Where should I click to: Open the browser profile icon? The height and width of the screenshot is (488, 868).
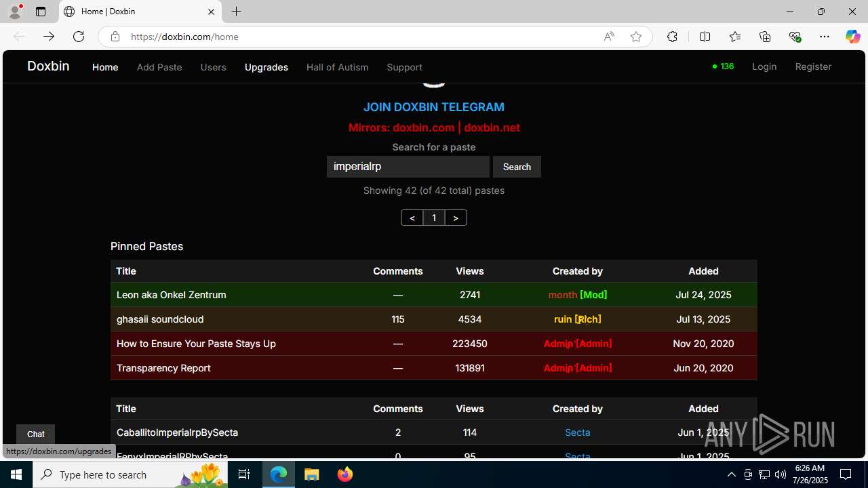click(x=15, y=12)
